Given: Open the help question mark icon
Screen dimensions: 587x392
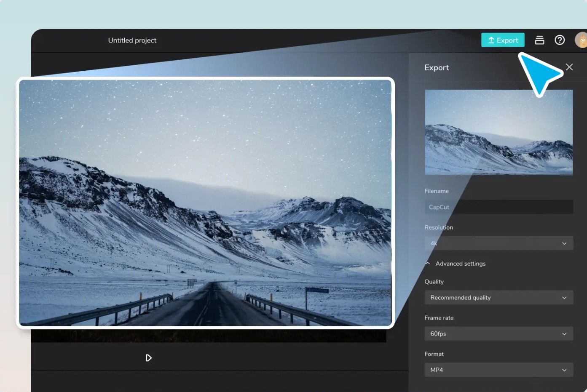Looking at the screenshot, I should tap(560, 40).
